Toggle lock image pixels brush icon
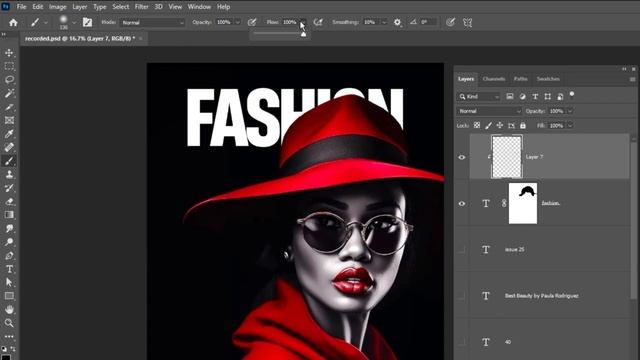 (488, 126)
